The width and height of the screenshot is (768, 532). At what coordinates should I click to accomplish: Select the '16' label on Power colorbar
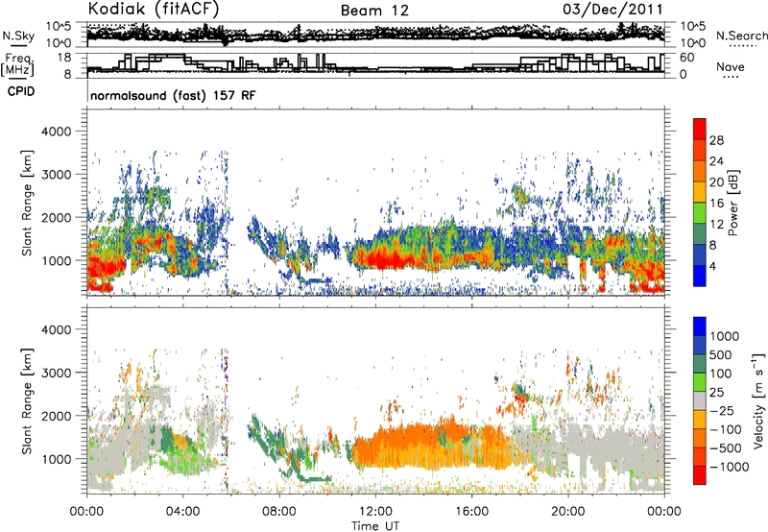click(x=716, y=204)
